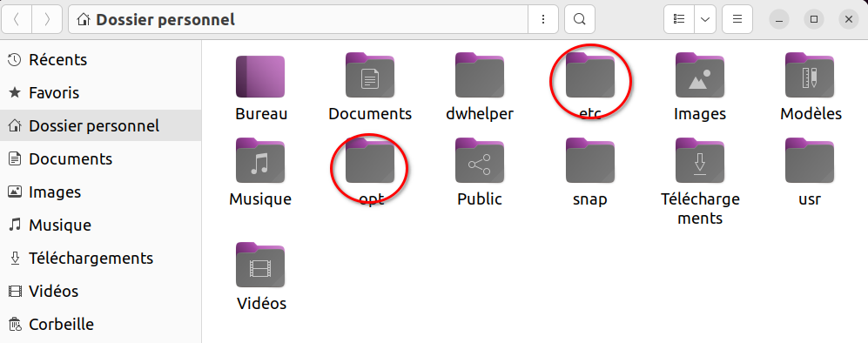Go back with the left arrow button
The height and width of the screenshot is (343, 868).
pos(17,19)
